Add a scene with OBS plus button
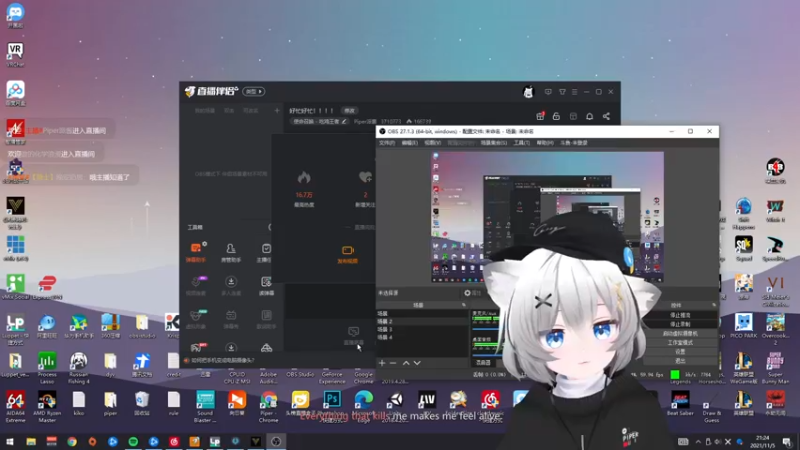The image size is (800, 450). (x=382, y=363)
